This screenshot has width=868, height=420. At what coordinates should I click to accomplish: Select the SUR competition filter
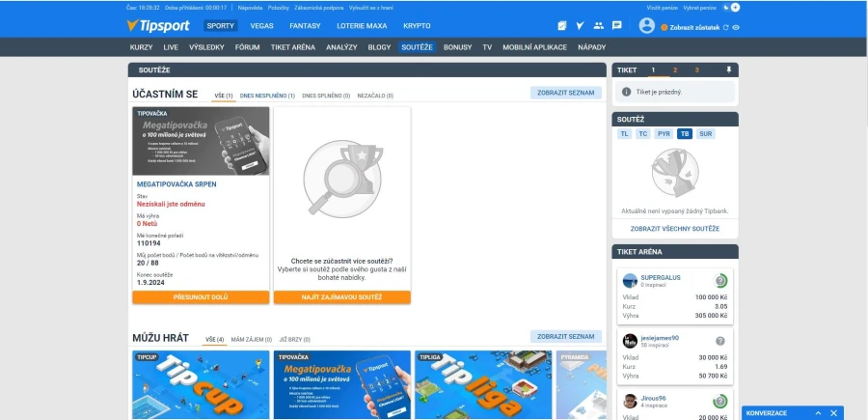705,133
